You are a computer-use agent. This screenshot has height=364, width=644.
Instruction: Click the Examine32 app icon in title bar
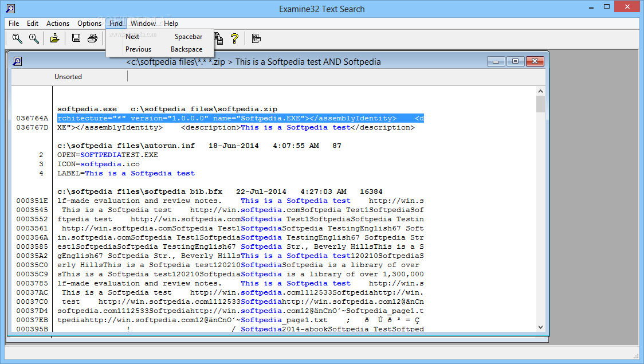click(x=11, y=8)
